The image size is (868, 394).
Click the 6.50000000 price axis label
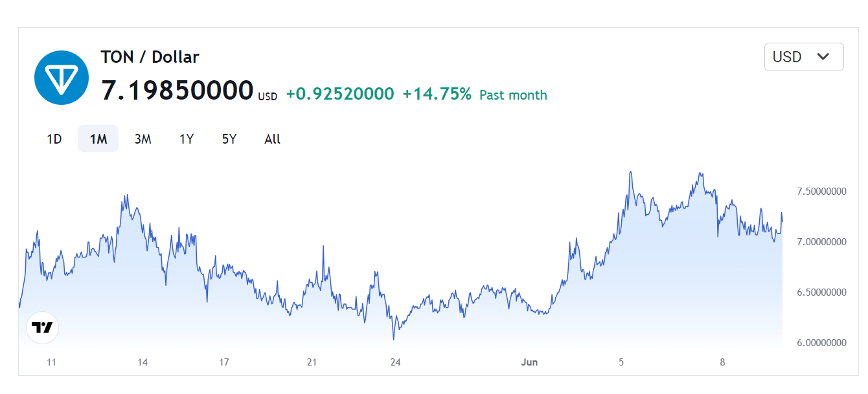[x=821, y=292]
